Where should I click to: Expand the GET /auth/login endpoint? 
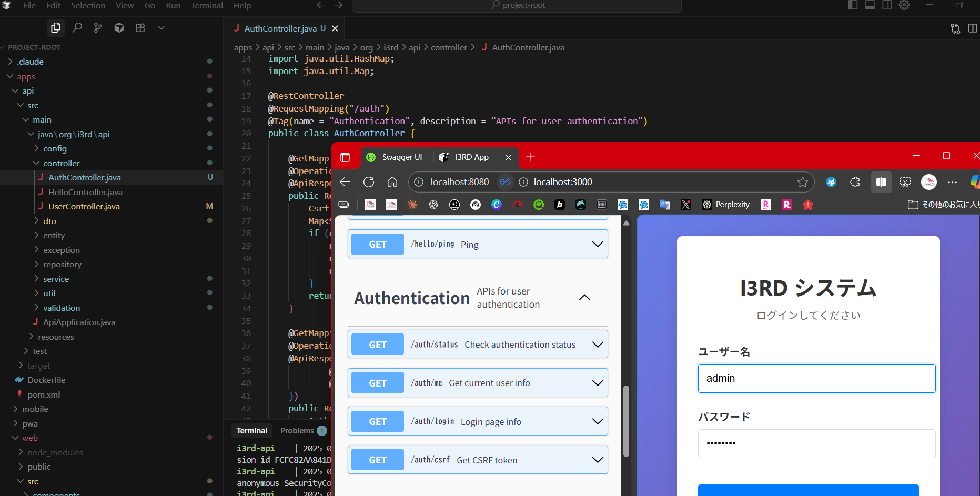coord(478,421)
